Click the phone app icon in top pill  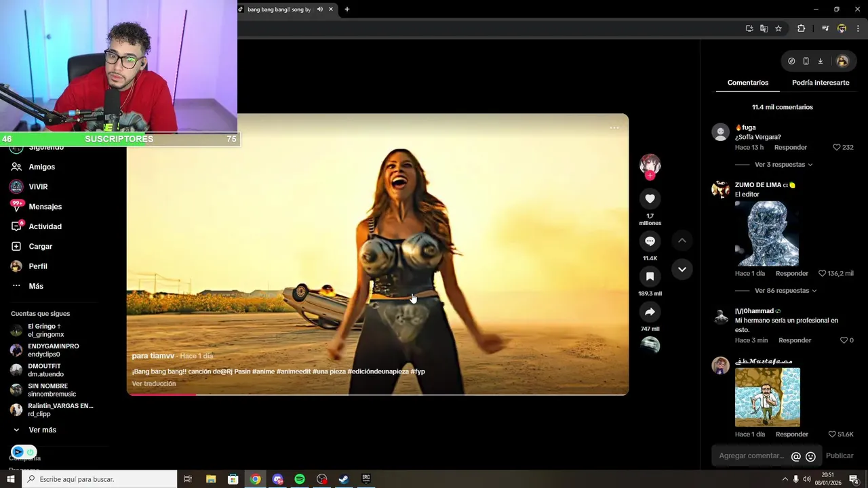coord(806,61)
